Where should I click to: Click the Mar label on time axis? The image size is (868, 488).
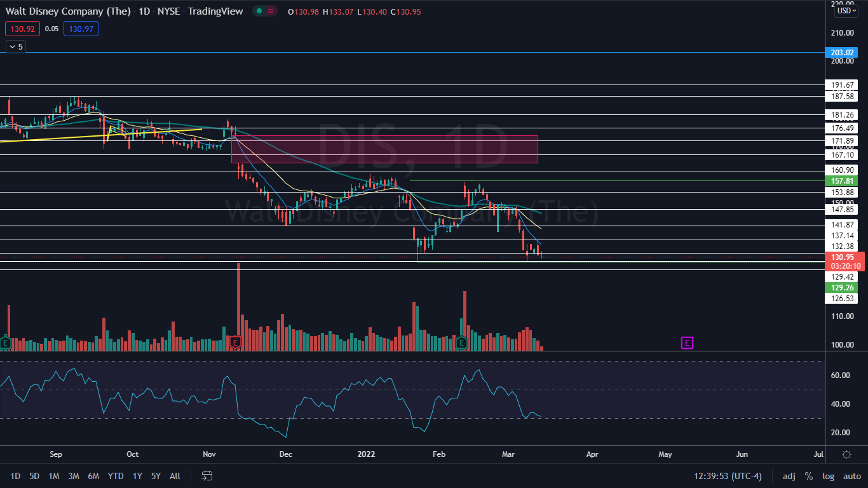click(x=508, y=454)
